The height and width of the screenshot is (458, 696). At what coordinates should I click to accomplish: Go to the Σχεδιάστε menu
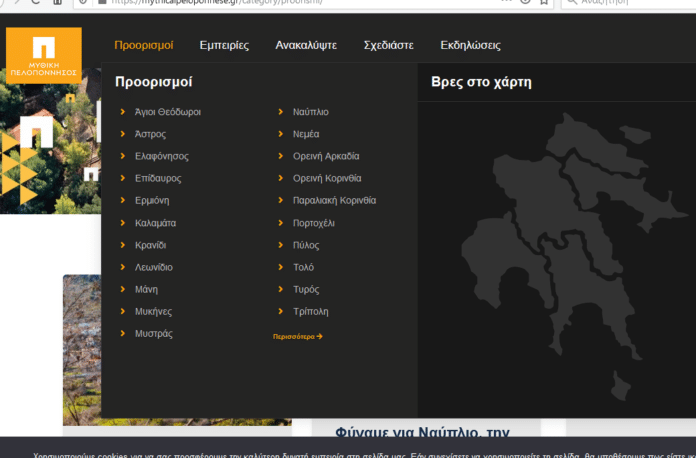point(388,45)
